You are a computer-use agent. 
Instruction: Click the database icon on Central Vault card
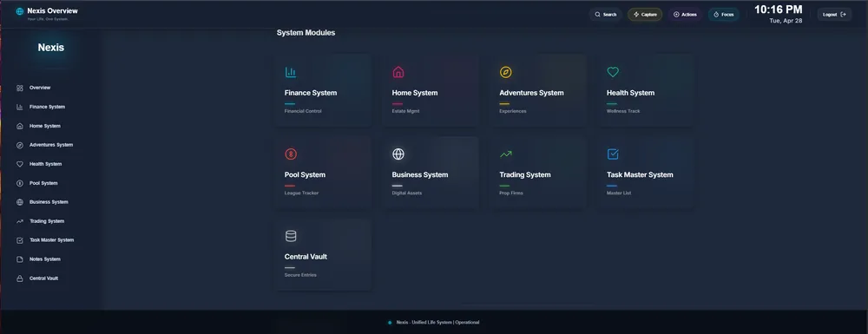(x=291, y=236)
